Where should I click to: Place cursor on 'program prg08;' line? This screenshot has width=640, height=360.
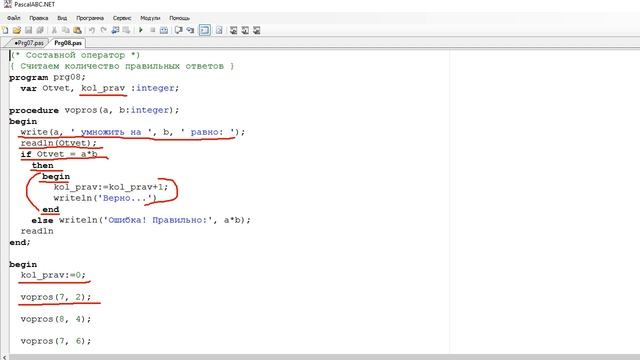[x=47, y=77]
